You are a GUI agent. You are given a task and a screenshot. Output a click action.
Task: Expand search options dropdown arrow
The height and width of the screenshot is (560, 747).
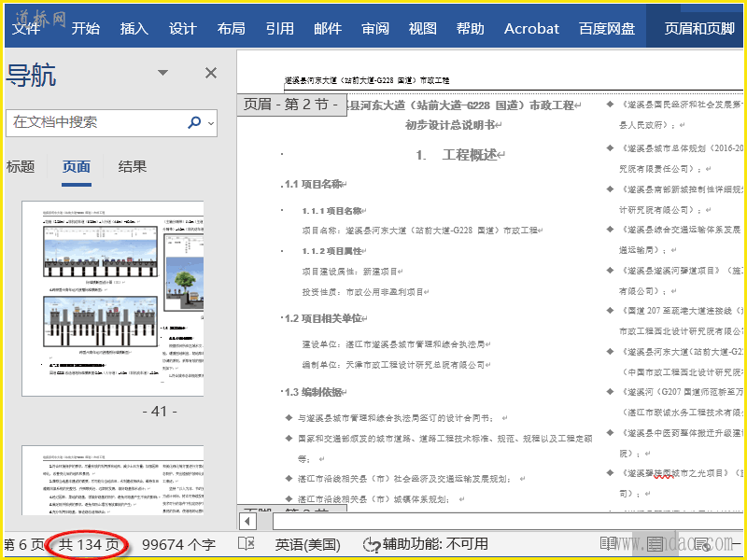click(x=211, y=123)
